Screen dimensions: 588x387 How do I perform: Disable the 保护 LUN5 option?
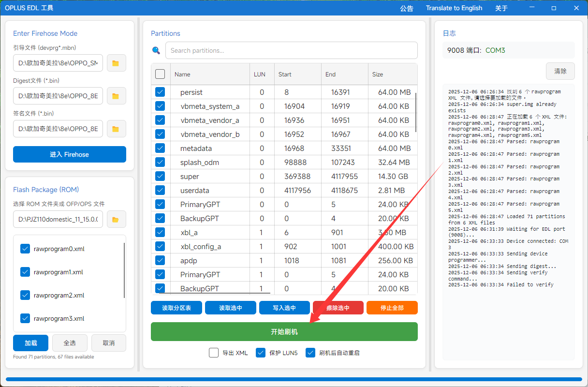[261, 353]
